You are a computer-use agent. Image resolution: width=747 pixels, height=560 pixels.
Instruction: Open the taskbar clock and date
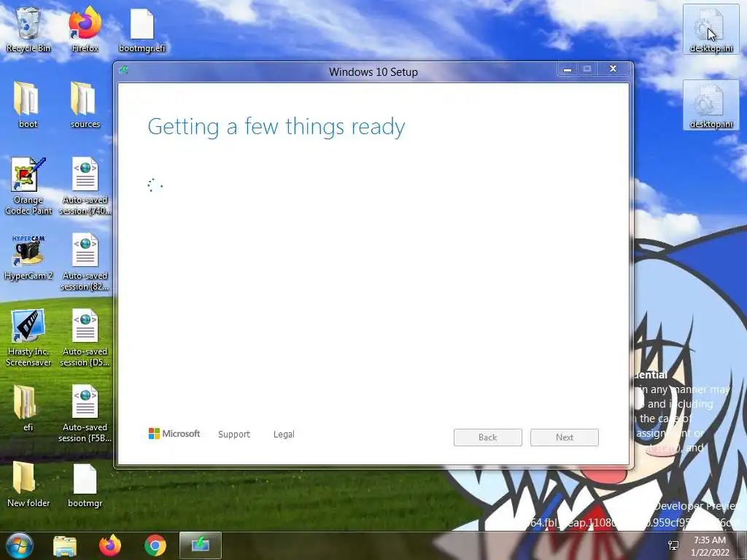tap(710, 546)
